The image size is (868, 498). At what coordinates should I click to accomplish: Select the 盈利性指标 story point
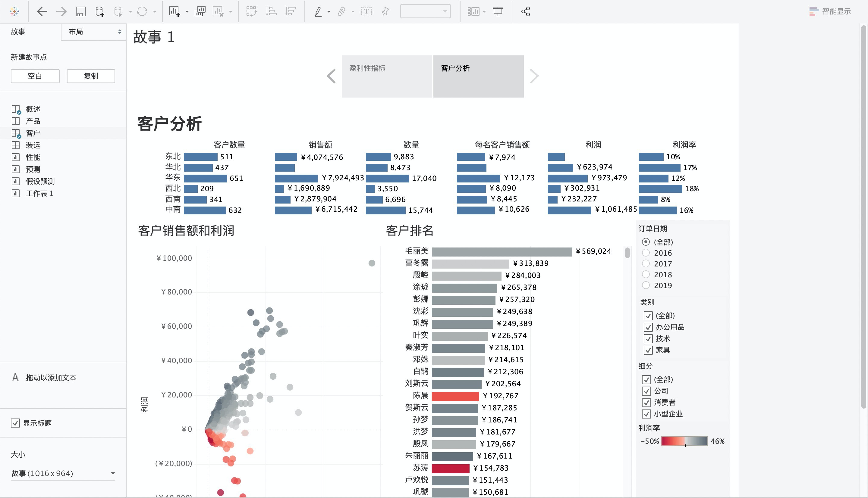386,76
